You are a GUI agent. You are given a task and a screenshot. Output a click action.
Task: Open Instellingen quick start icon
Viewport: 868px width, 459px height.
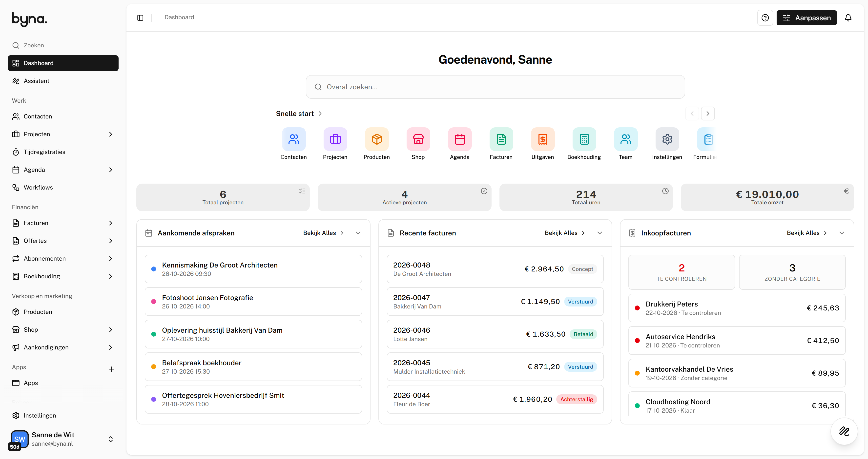667,139
